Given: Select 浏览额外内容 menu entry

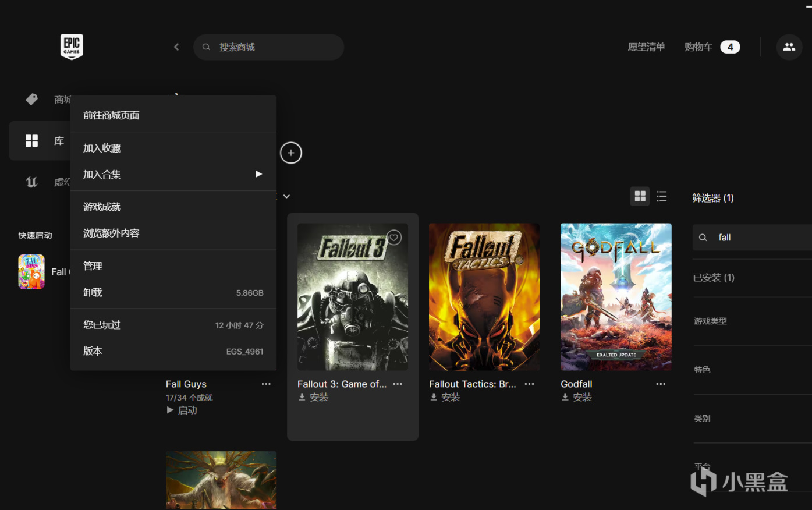Looking at the screenshot, I should [x=173, y=233].
